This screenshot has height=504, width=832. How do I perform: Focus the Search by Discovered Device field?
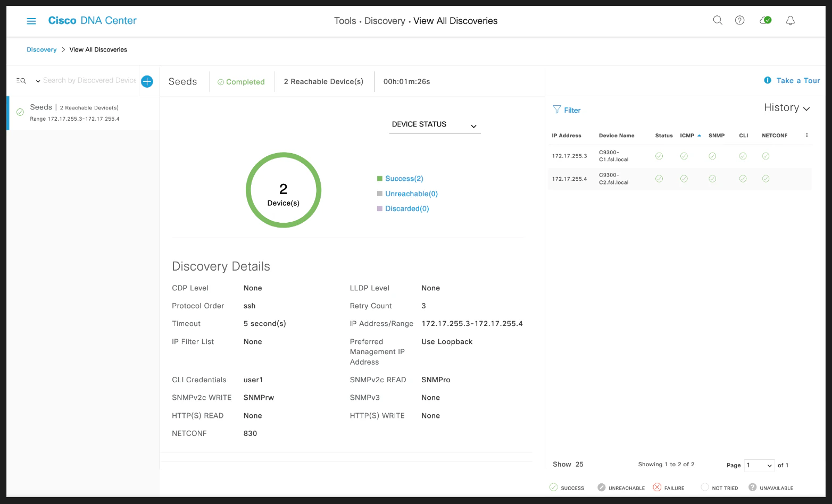[x=89, y=81]
